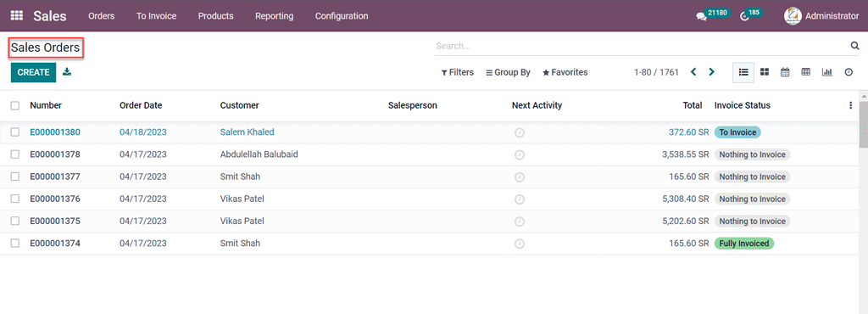This screenshot has width=868, height=314.
Task: Open the conversations messages icon
Action: [x=701, y=17]
